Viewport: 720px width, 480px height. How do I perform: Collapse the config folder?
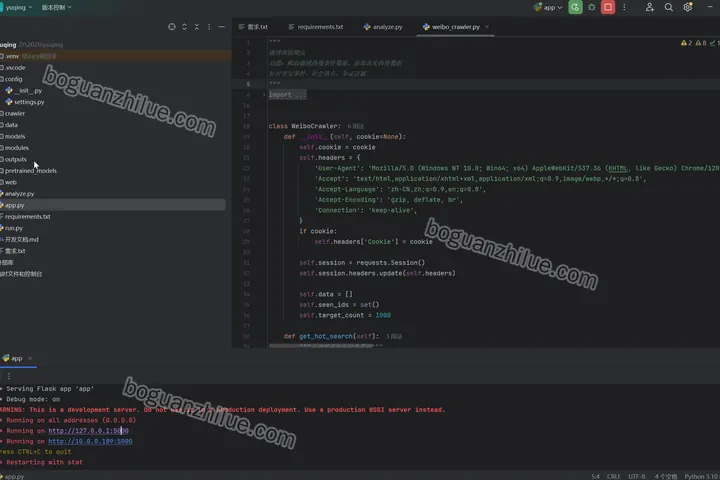pos(11,79)
